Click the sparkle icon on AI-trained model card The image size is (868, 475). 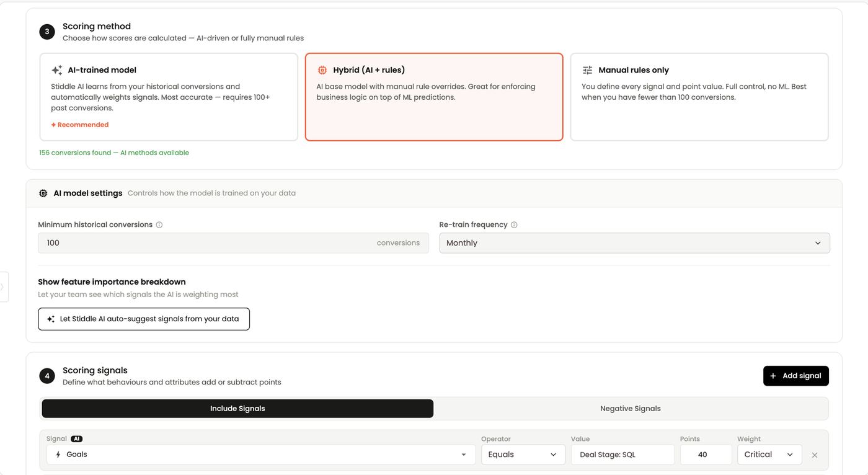click(x=57, y=70)
